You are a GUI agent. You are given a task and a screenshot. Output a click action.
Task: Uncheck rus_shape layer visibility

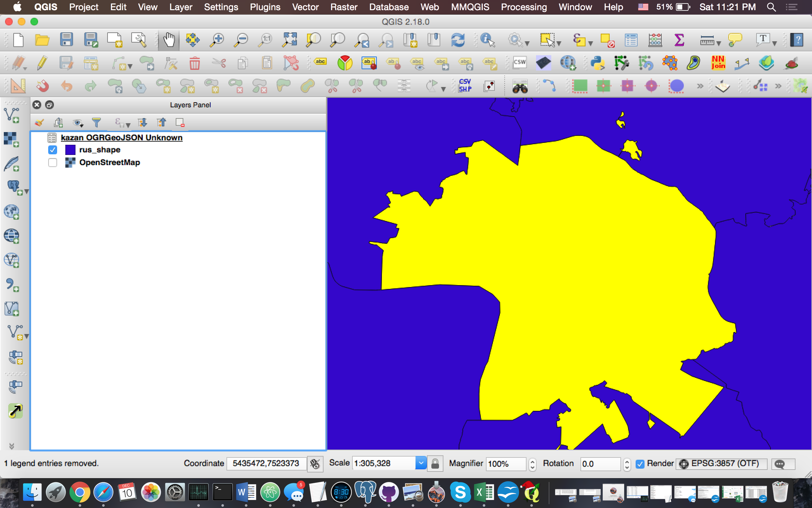pyautogui.click(x=53, y=150)
